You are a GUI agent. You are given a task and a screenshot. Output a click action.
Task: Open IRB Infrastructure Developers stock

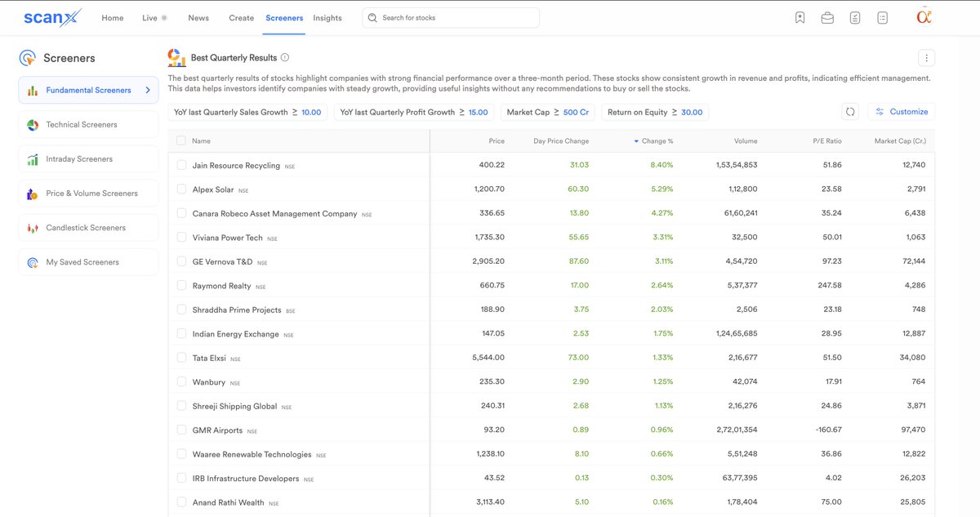245,479
